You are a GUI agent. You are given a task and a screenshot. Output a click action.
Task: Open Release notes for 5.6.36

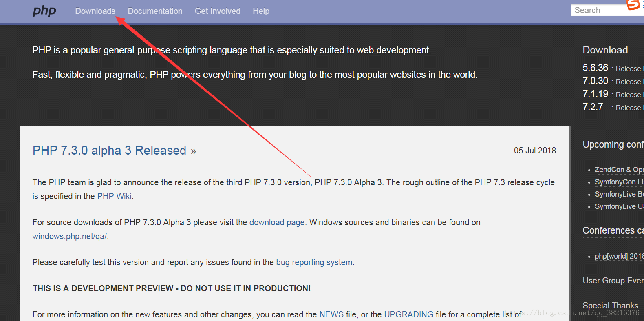[x=630, y=69]
